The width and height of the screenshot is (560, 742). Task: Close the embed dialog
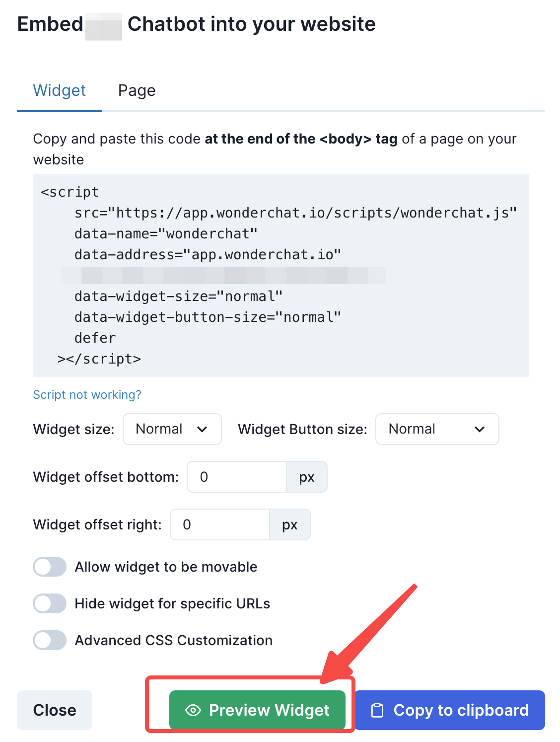[x=55, y=710]
